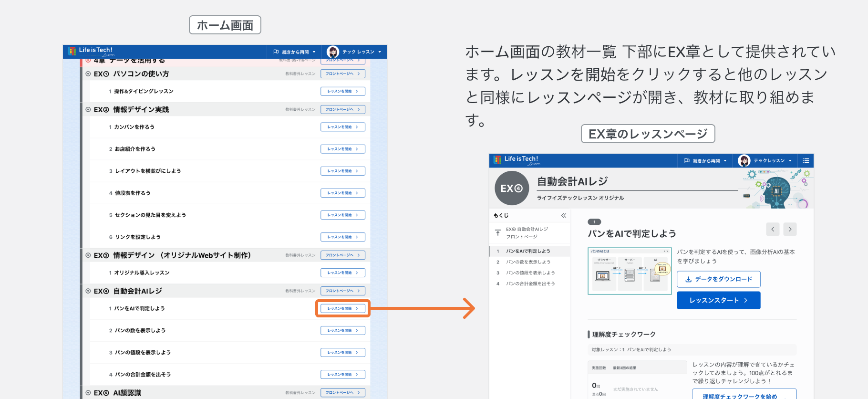
Task: Click the ホーム画面 label
Action: click(x=225, y=25)
